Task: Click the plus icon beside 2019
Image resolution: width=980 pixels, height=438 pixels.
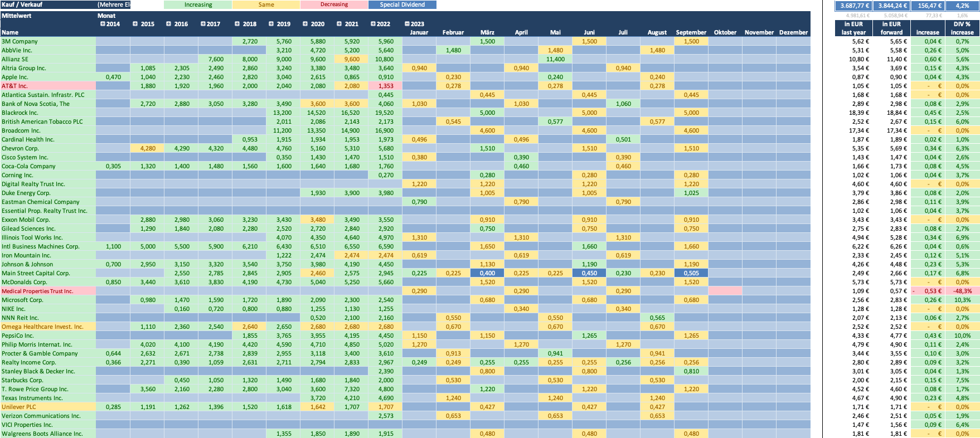Action: click(271, 24)
